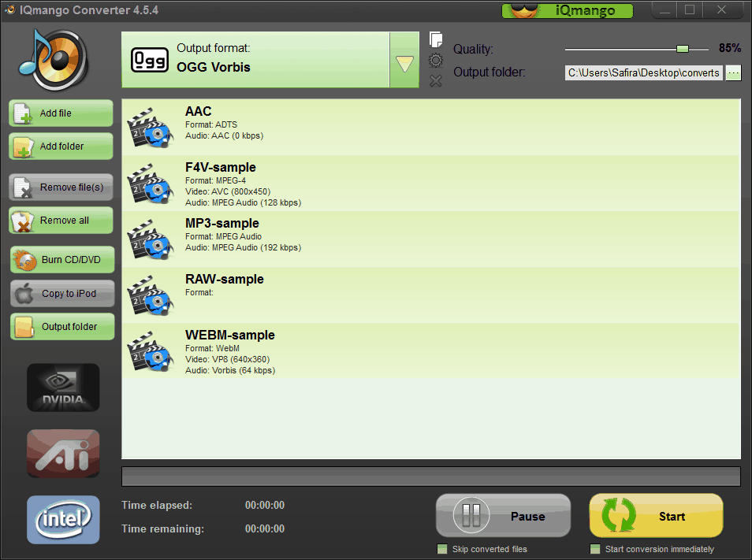Select the RAW-sample title text
752x560 pixels.
tap(225, 280)
